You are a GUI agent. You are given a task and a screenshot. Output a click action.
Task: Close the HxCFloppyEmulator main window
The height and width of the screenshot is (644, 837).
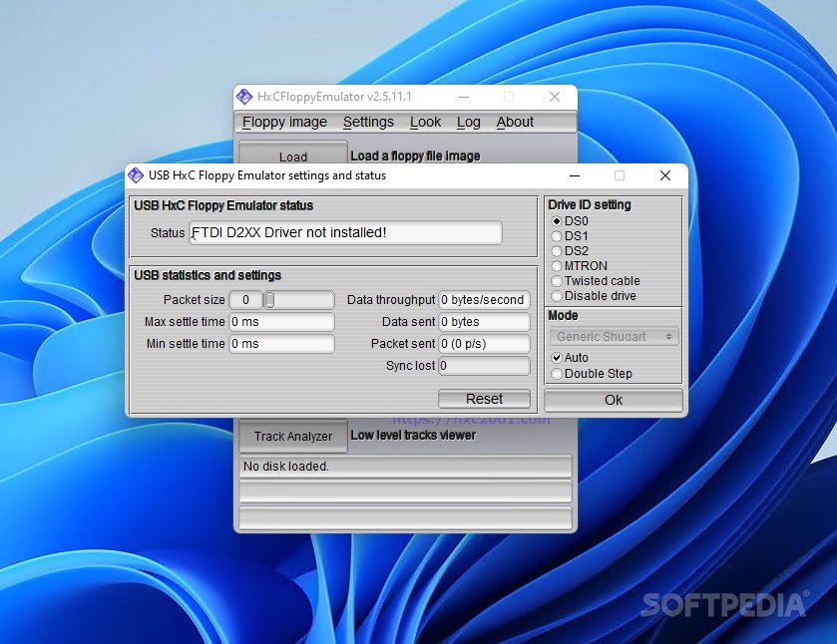[555, 97]
